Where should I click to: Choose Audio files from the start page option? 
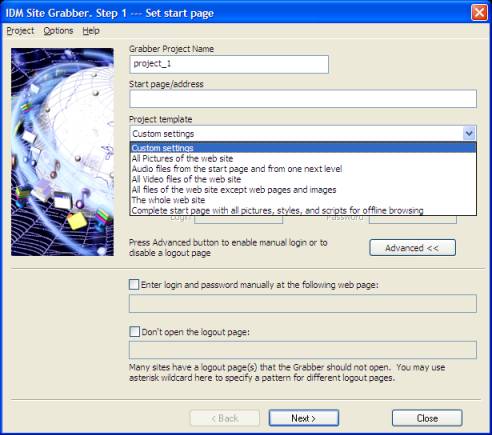point(303,169)
